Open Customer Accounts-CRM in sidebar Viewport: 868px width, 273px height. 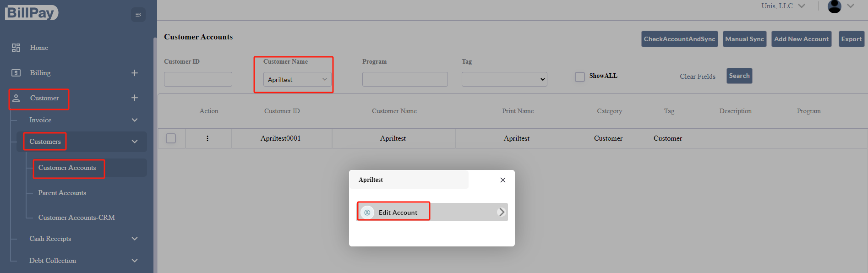click(76, 218)
